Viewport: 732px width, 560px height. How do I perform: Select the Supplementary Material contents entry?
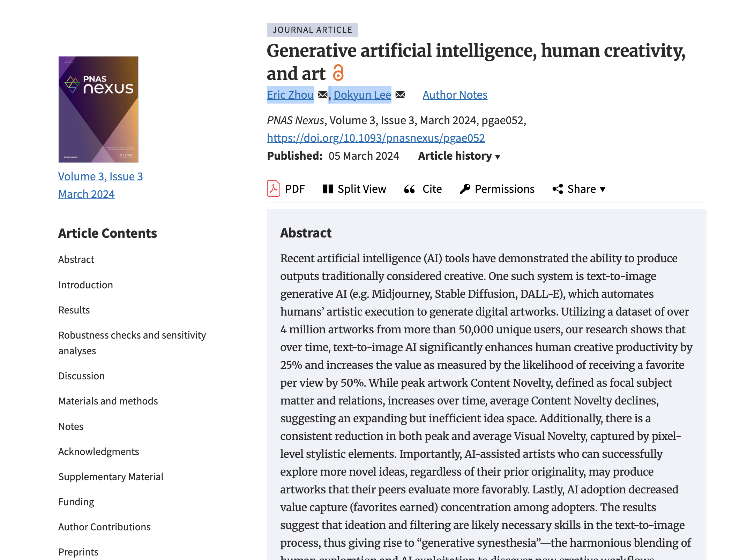111,477
